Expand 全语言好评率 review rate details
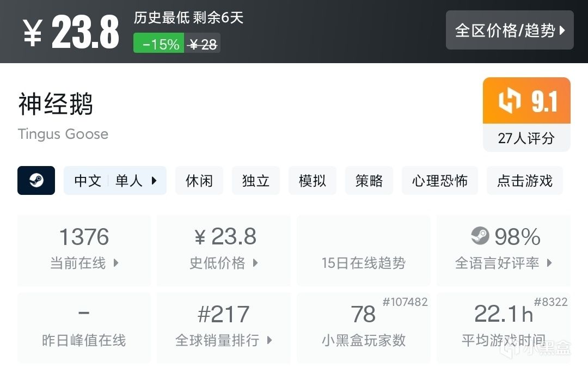 (x=549, y=263)
